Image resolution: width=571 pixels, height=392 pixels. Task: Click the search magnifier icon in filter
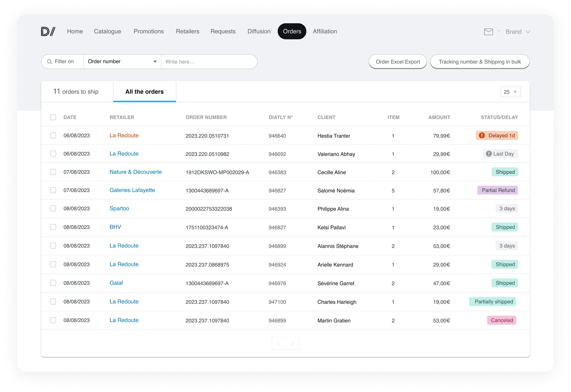click(49, 62)
